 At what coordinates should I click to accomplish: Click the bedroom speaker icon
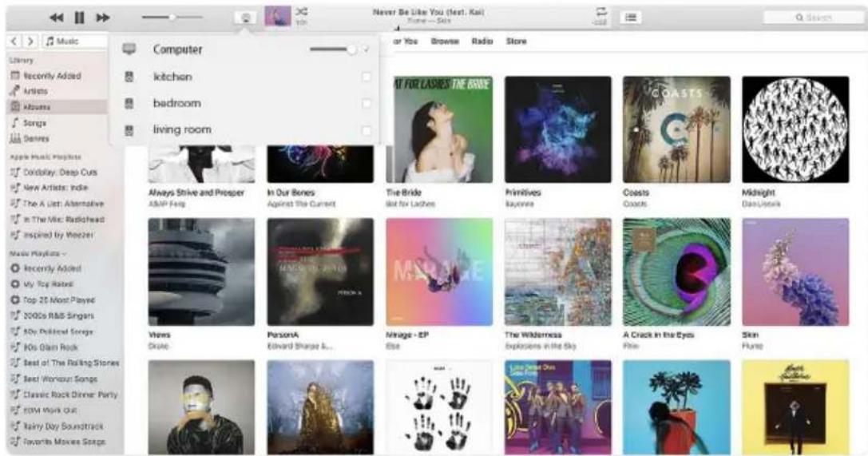pos(129,104)
